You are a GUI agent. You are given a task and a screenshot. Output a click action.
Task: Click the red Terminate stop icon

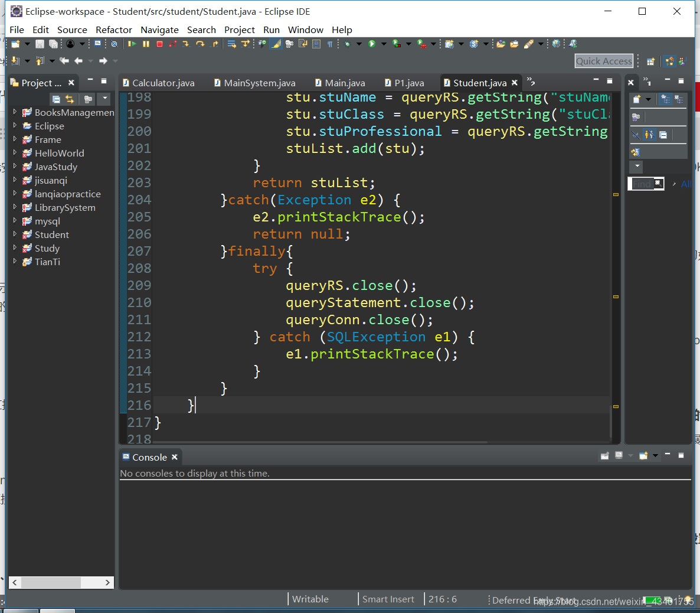pos(159,44)
